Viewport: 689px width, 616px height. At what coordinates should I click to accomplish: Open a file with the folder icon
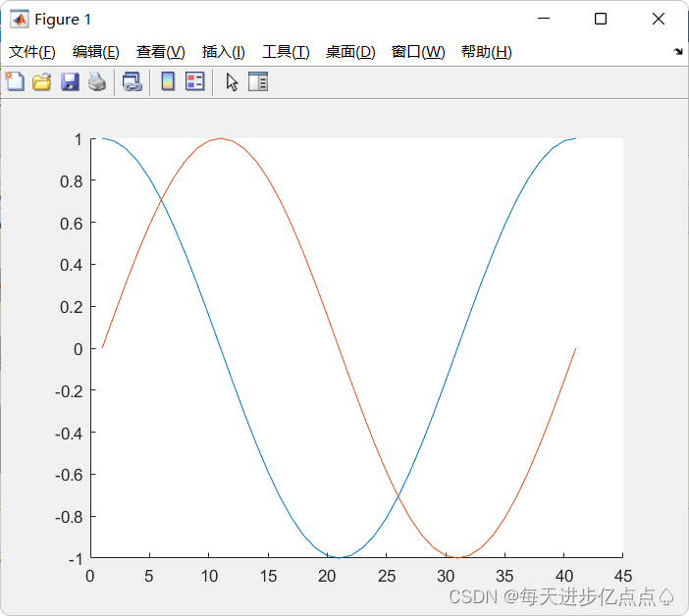(42, 81)
